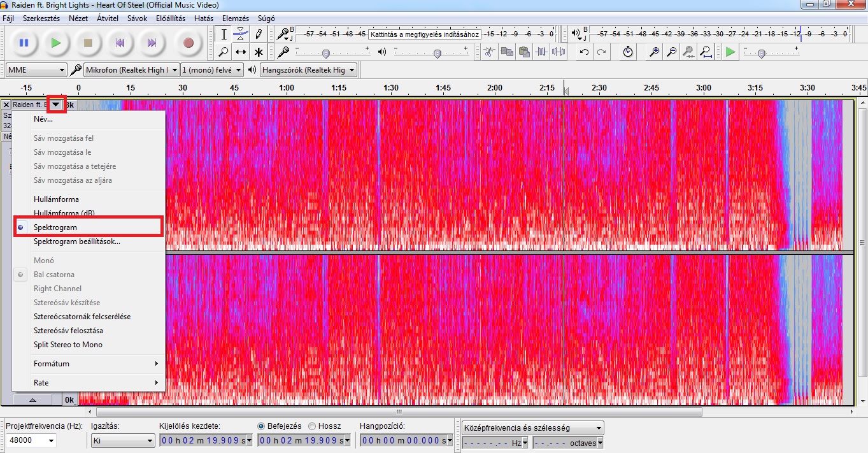Open the Elemzés menu
Screen dimensions: 868x453
coord(235,18)
